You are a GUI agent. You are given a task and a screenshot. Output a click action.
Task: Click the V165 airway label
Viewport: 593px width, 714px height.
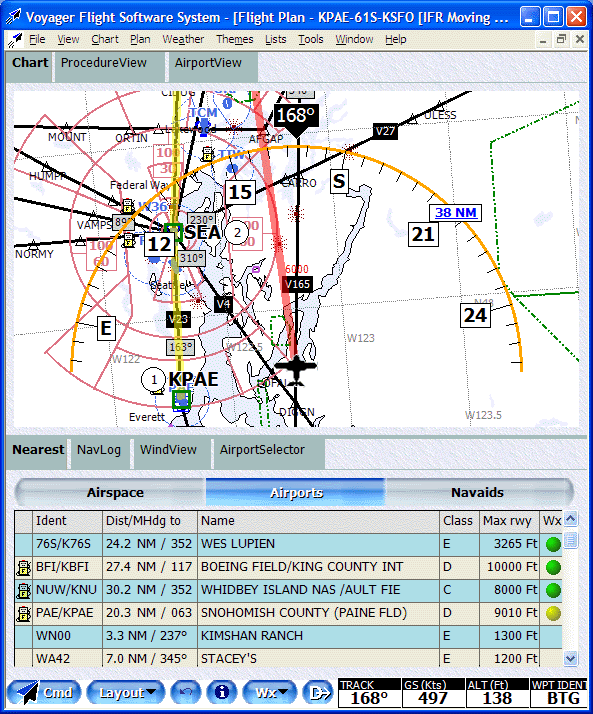[297, 284]
